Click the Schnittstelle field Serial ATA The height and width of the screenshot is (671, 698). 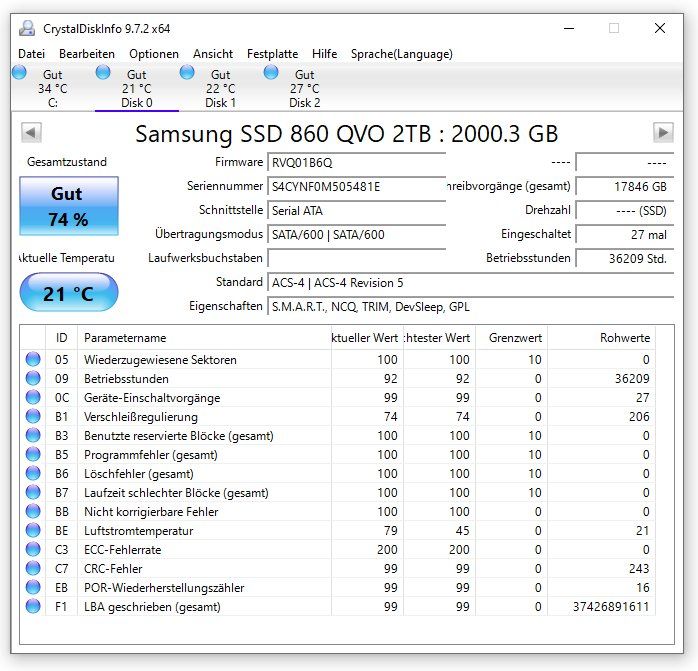point(356,211)
